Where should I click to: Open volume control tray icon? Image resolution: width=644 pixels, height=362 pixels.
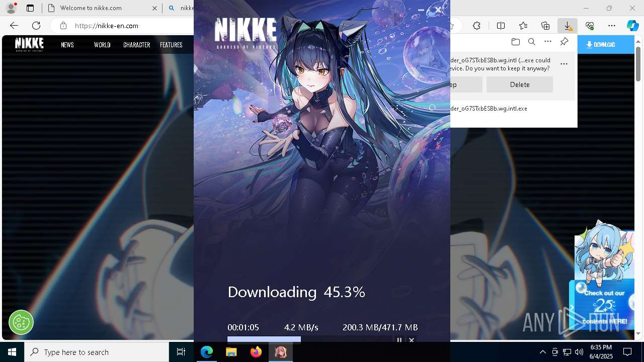tap(579, 352)
